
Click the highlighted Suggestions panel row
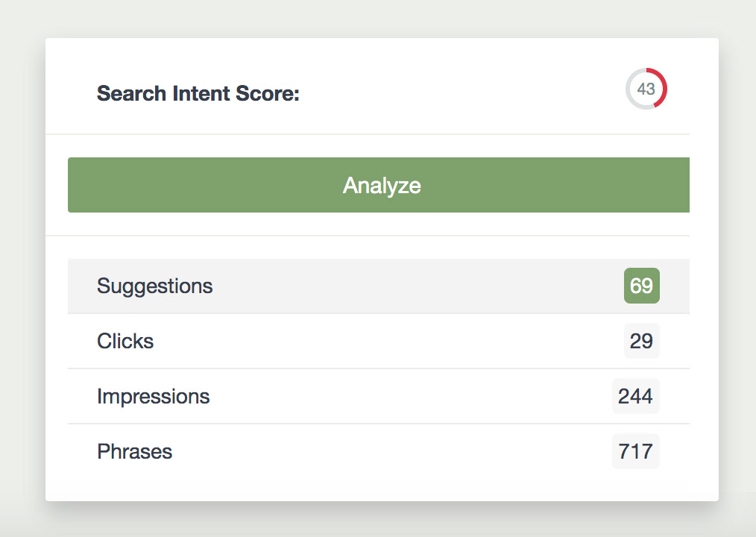tap(298, 286)
